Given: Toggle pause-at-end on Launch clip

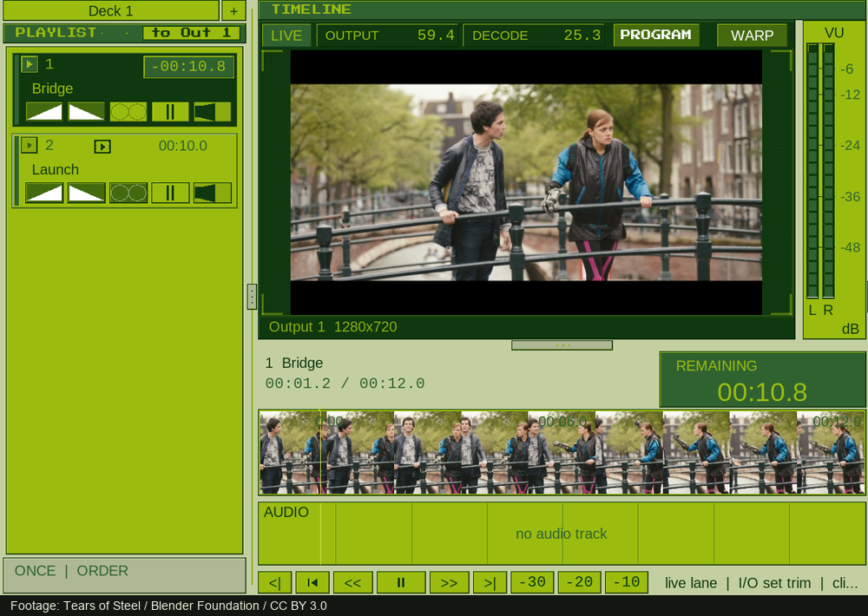Looking at the screenshot, I should (x=170, y=193).
